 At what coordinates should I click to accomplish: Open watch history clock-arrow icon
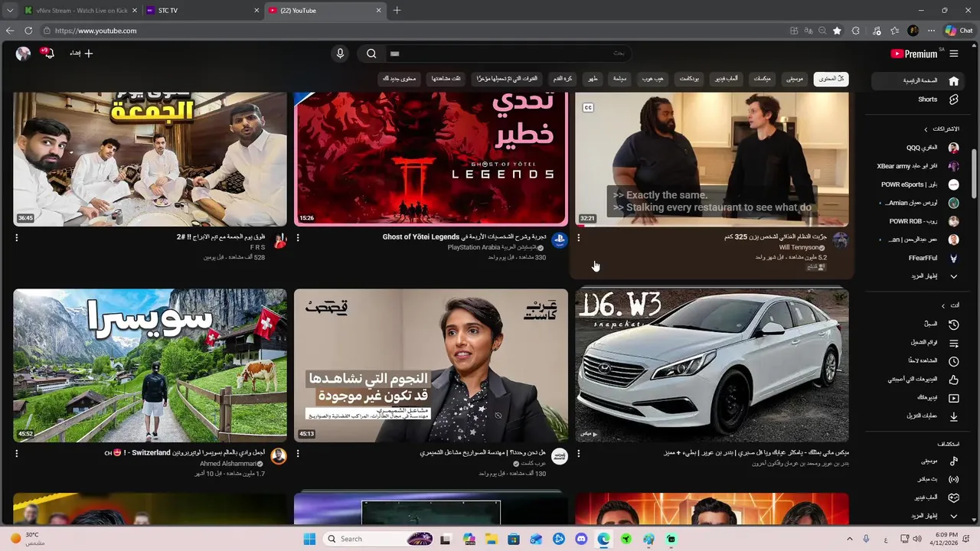[x=953, y=324]
